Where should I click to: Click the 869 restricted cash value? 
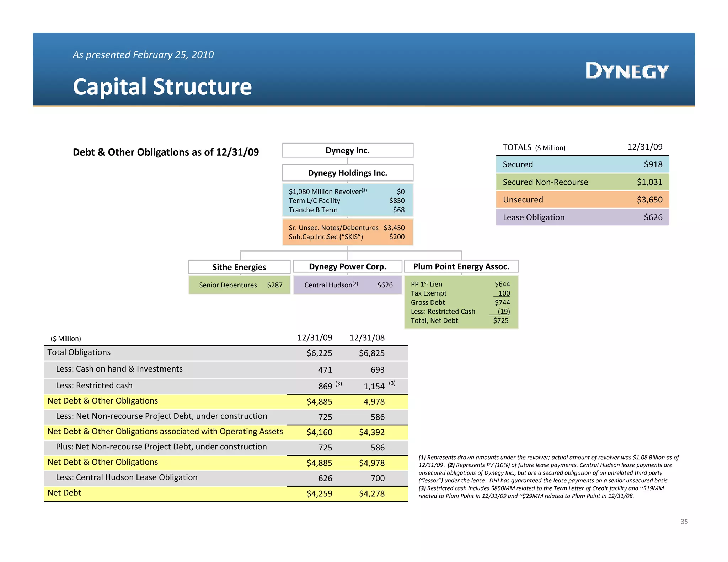325,386
